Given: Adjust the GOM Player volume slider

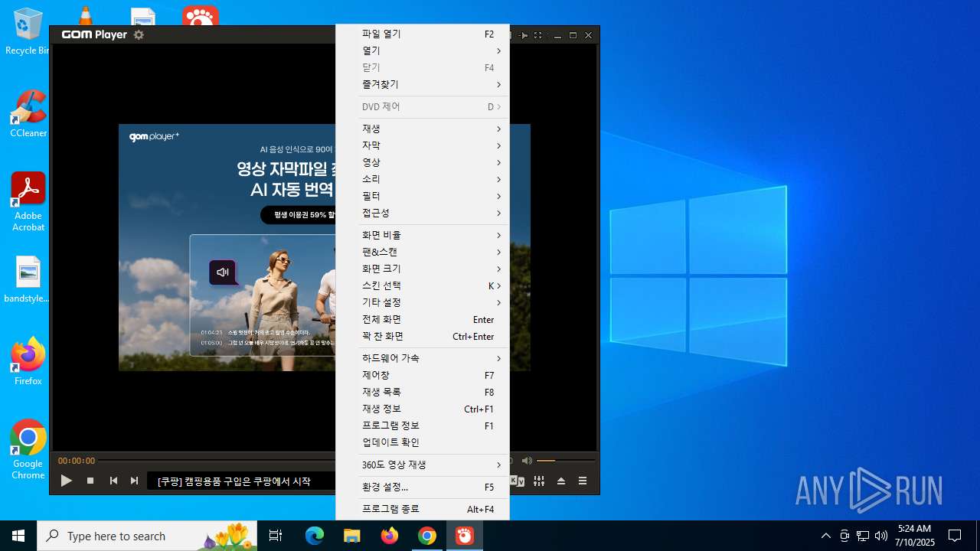Looking at the screenshot, I should click(x=566, y=461).
